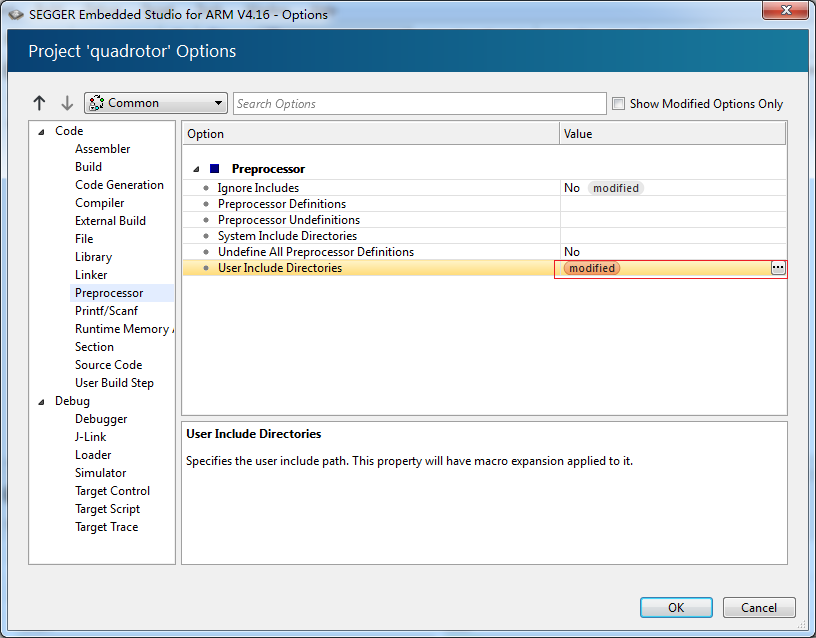816x638 pixels.
Task: Select Compiler category
Action: click(99, 203)
